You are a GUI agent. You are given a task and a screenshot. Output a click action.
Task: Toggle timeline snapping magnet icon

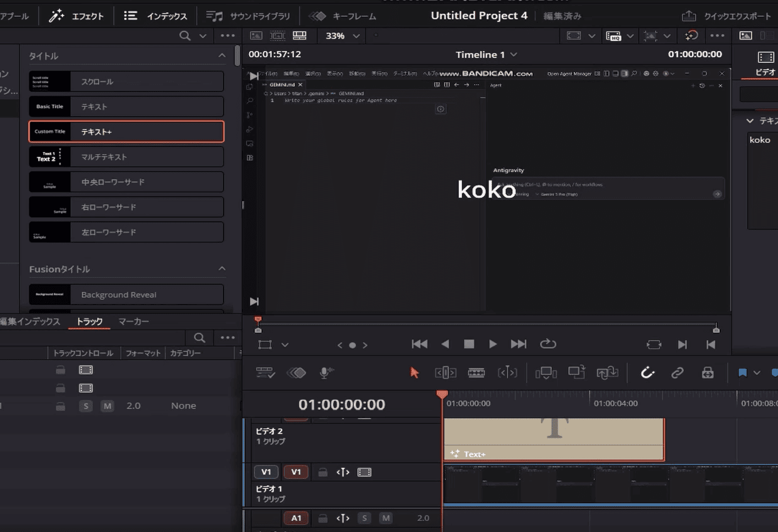tap(648, 373)
